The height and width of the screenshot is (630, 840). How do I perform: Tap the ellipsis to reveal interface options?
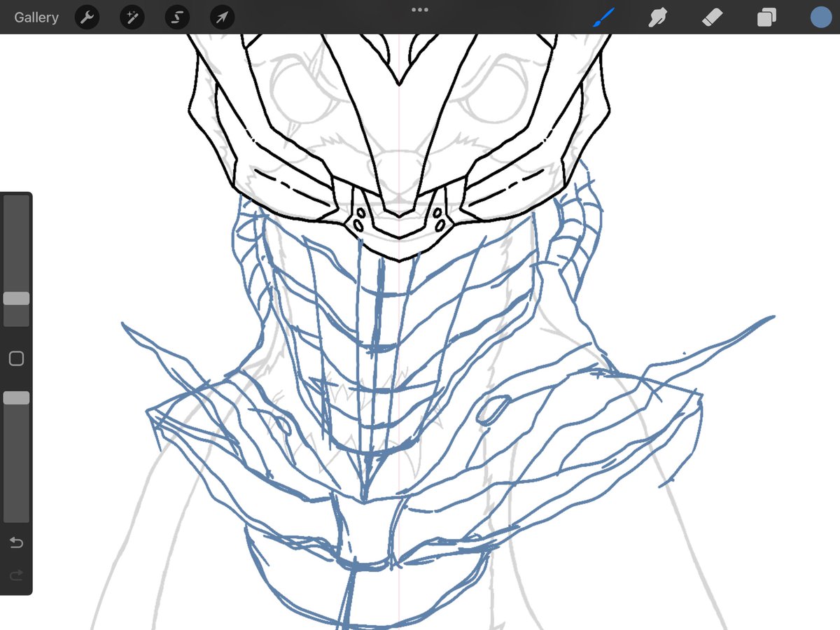tap(419, 10)
